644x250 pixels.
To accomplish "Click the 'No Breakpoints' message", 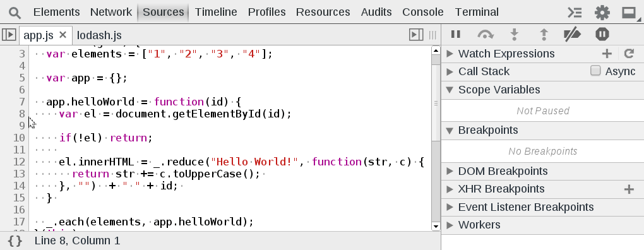I will 542,152.
